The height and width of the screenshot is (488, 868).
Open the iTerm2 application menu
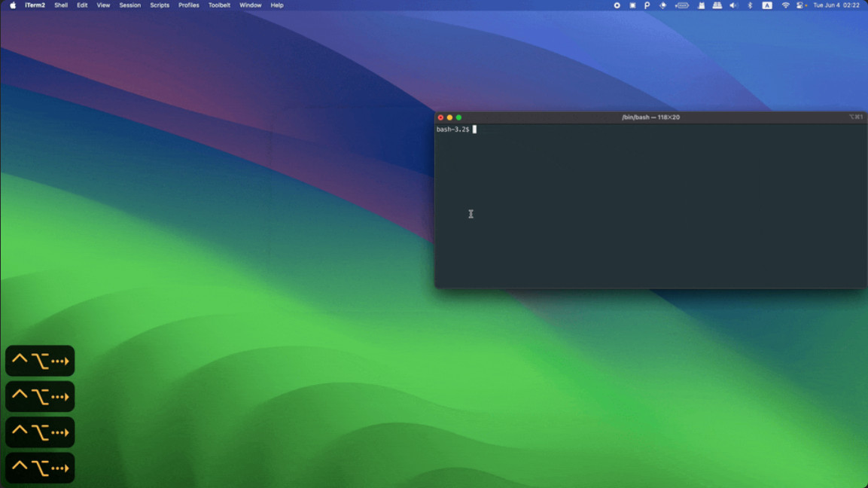click(35, 5)
